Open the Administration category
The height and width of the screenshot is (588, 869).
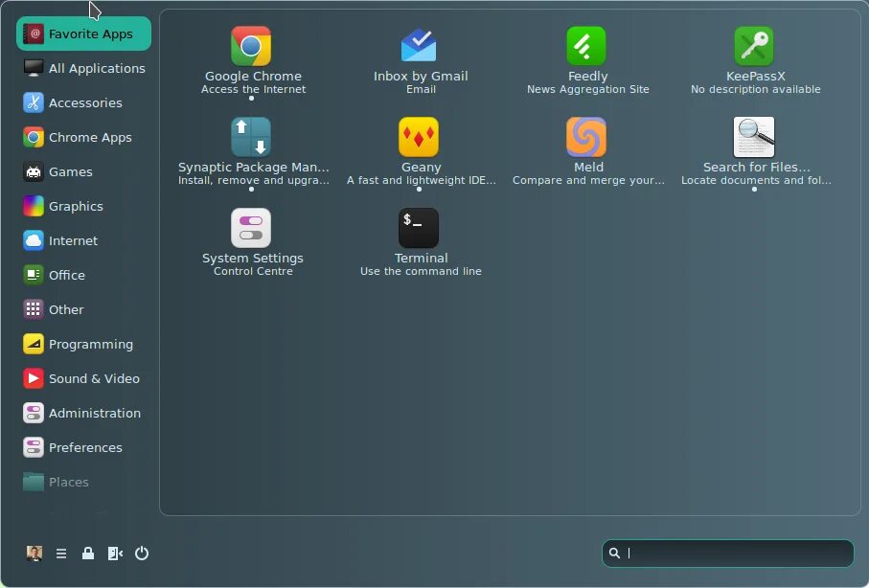click(x=83, y=413)
